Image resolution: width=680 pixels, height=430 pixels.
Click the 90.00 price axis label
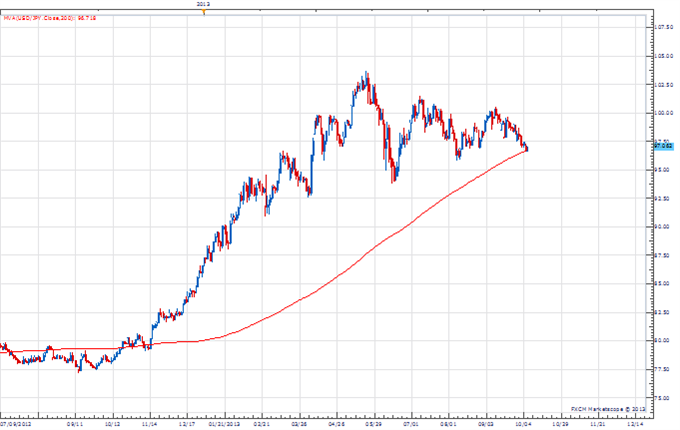(x=663, y=226)
